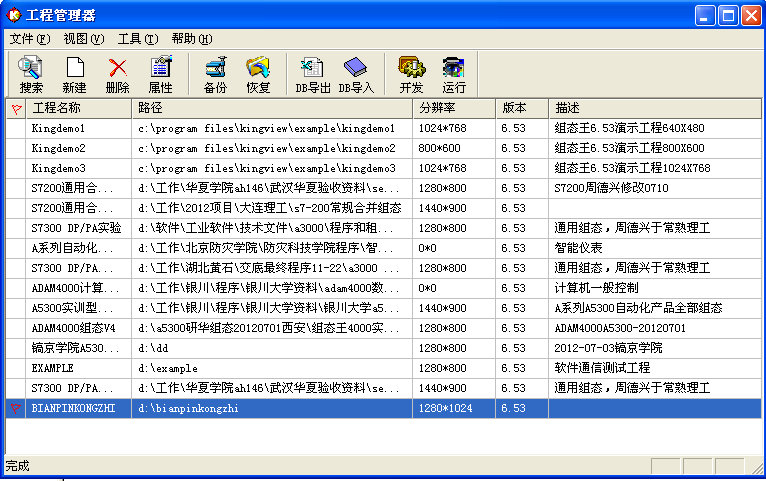The width and height of the screenshot is (766, 481).
Task: Click description ADAM4000A5300-20120701
Action: (619, 328)
